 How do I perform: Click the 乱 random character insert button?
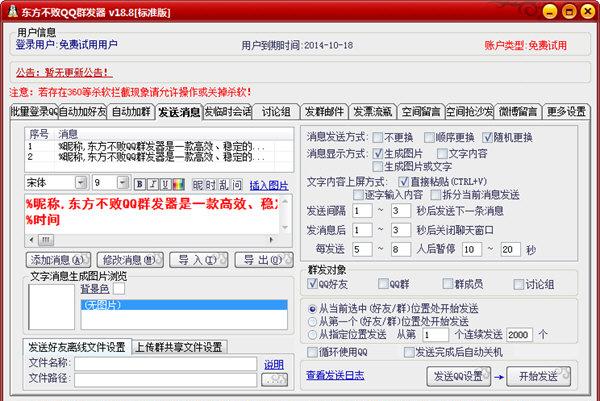(223, 184)
